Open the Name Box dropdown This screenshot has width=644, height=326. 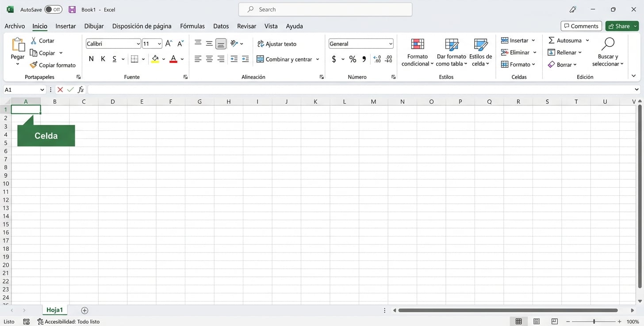[42, 90]
